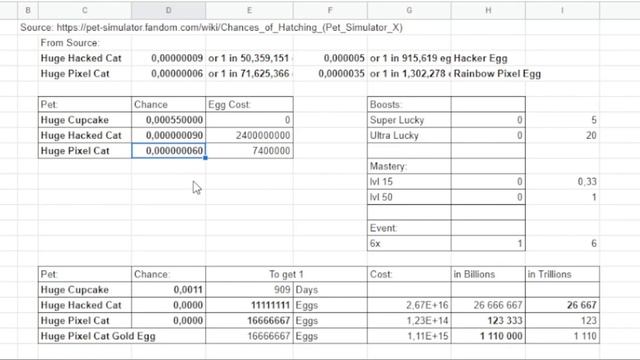Select Huge Hacked Cat chance 0,000000090
640x360 pixels.
[169, 136]
